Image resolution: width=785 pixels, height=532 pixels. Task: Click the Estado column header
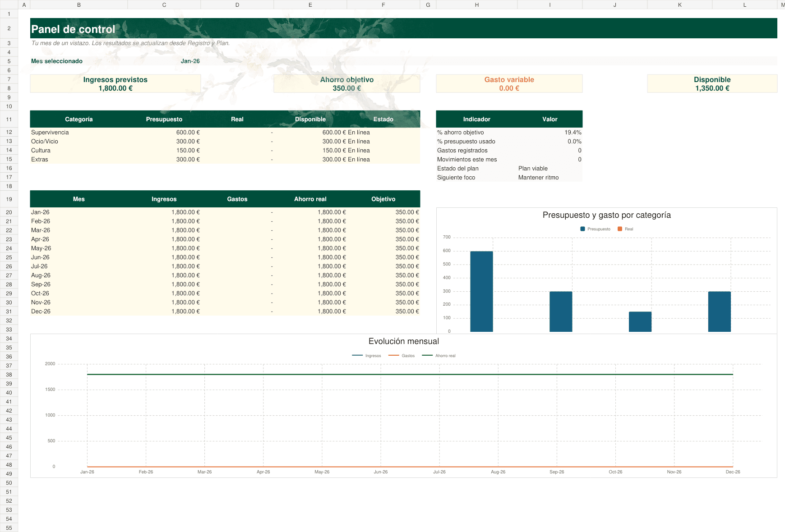(x=383, y=119)
